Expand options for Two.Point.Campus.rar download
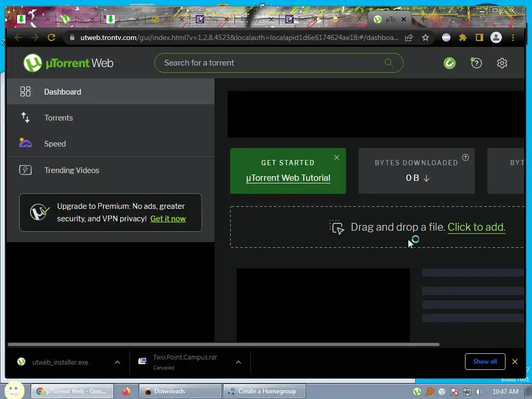This screenshot has height=399, width=532. coord(238,362)
